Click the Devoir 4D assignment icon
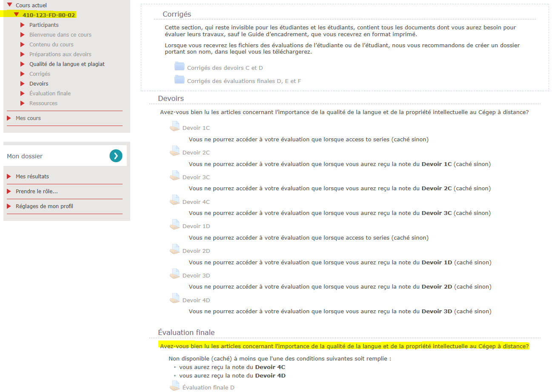Viewport: 555px width, 392px height. click(175, 299)
